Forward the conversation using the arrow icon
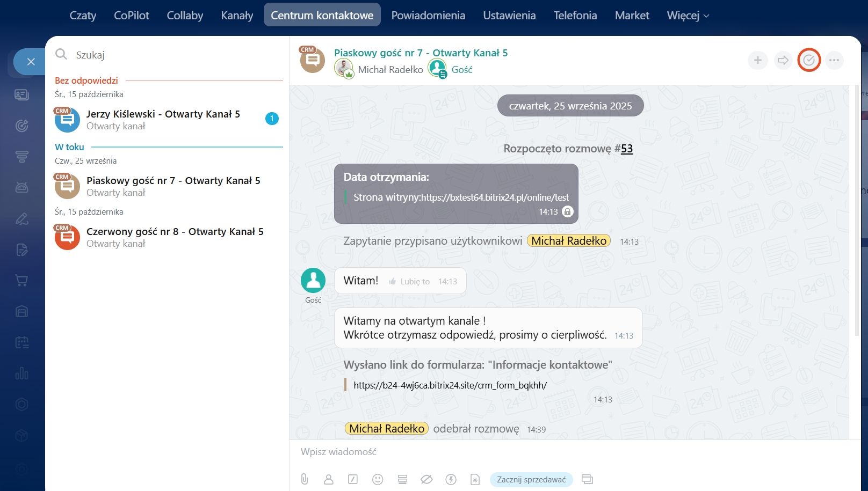This screenshot has height=491, width=868. 783,60
